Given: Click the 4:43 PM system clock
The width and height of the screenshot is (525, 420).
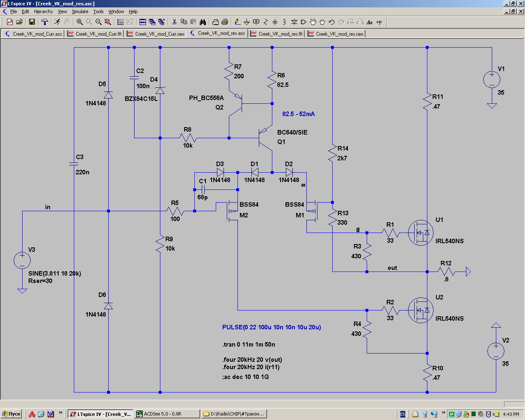Looking at the screenshot, I should [511, 414].
